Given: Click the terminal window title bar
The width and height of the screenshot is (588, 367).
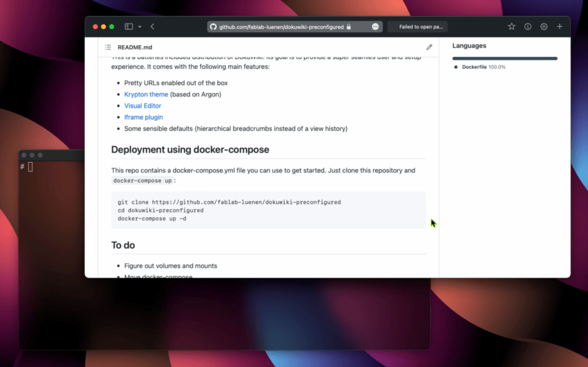Looking at the screenshot, I should (52, 155).
